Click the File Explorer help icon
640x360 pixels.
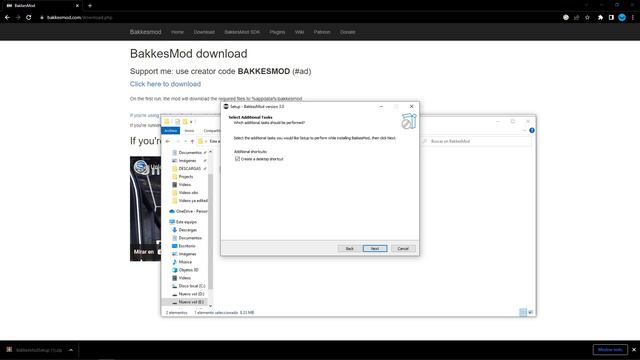tap(531, 130)
